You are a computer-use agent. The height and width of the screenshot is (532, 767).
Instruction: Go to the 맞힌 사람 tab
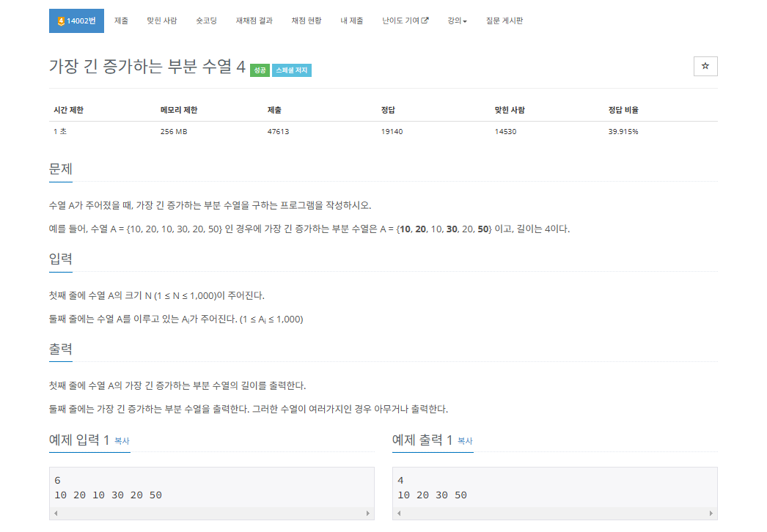click(x=162, y=21)
